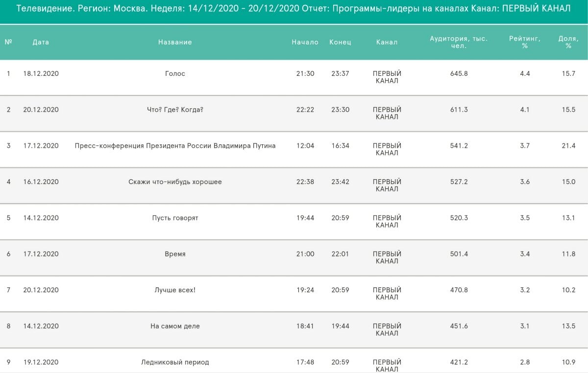Select the rating value 2.8

pos(525,363)
